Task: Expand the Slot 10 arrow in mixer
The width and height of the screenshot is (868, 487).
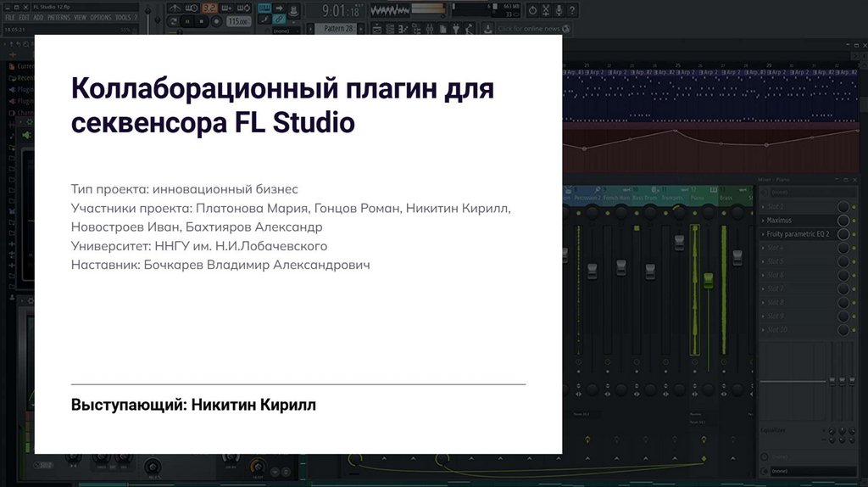Action: pos(763,330)
